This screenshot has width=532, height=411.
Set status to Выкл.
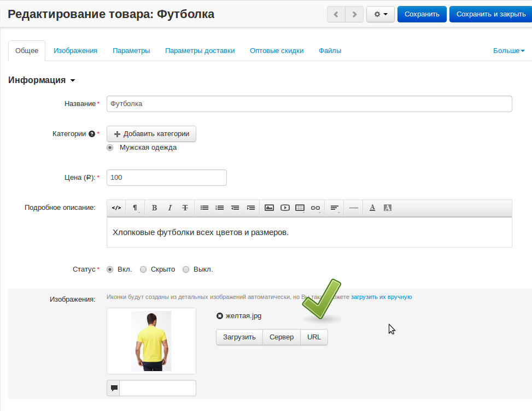point(186,269)
